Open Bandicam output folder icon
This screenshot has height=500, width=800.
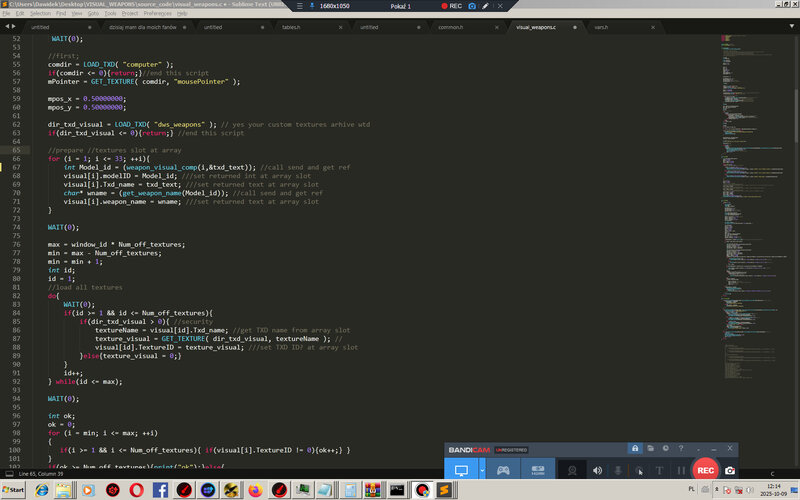pos(650,448)
